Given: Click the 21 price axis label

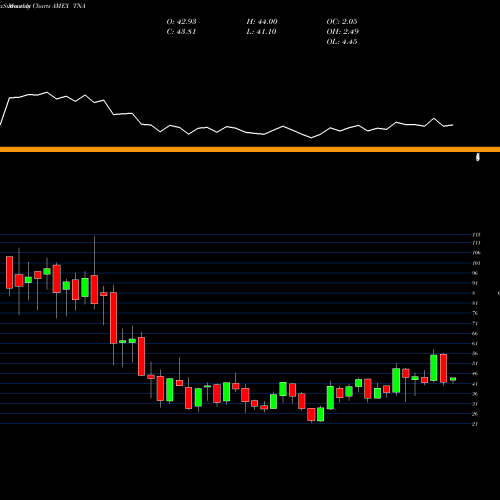Looking at the screenshot, I should point(475,424).
